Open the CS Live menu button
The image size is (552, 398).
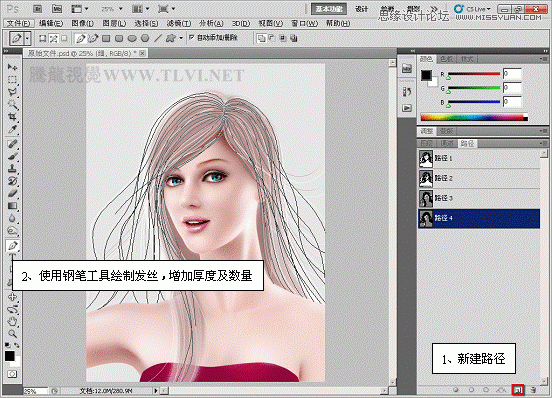tap(472, 9)
